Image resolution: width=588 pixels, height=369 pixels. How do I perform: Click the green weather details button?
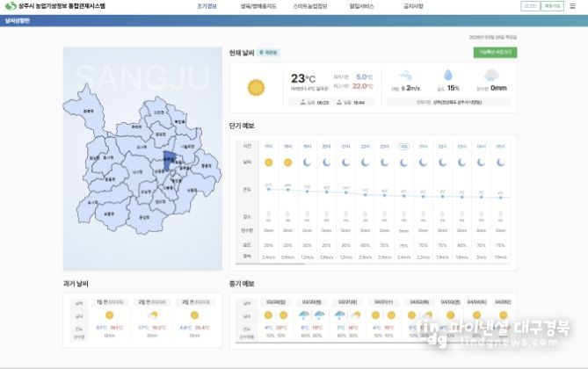point(496,53)
